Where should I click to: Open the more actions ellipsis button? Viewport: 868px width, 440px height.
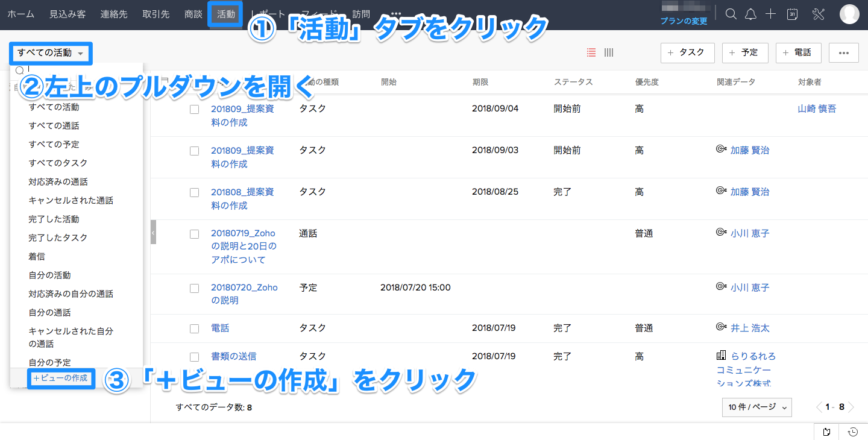pyautogui.click(x=844, y=53)
